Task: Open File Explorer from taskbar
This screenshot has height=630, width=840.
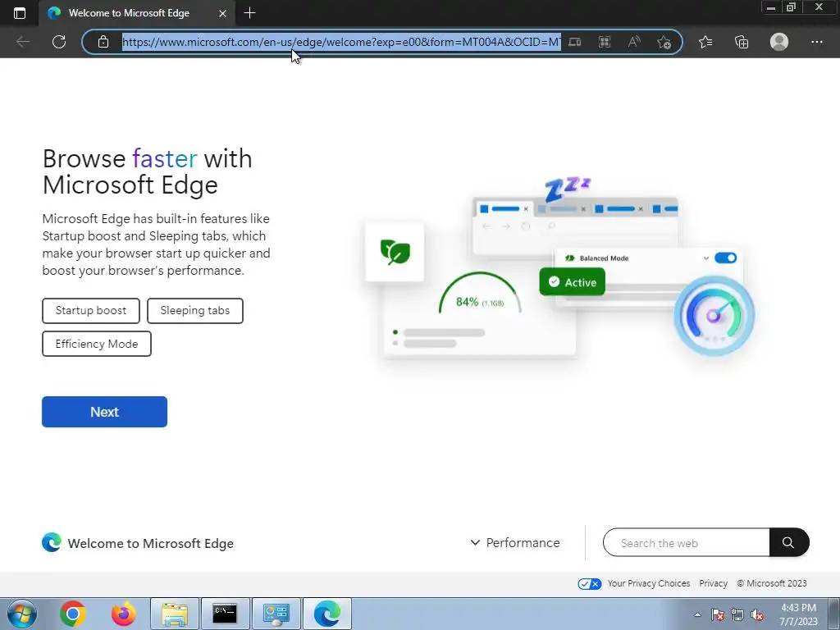Action: pyautogui.click(x=175, y=614)
